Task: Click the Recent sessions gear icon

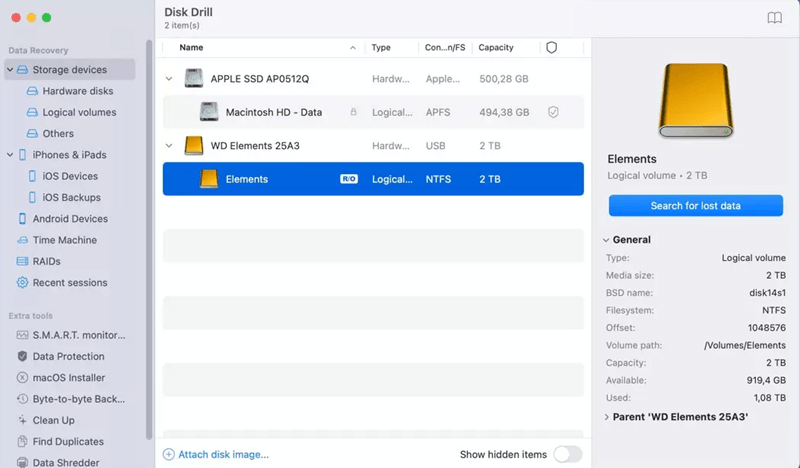Action: [22, 282]
